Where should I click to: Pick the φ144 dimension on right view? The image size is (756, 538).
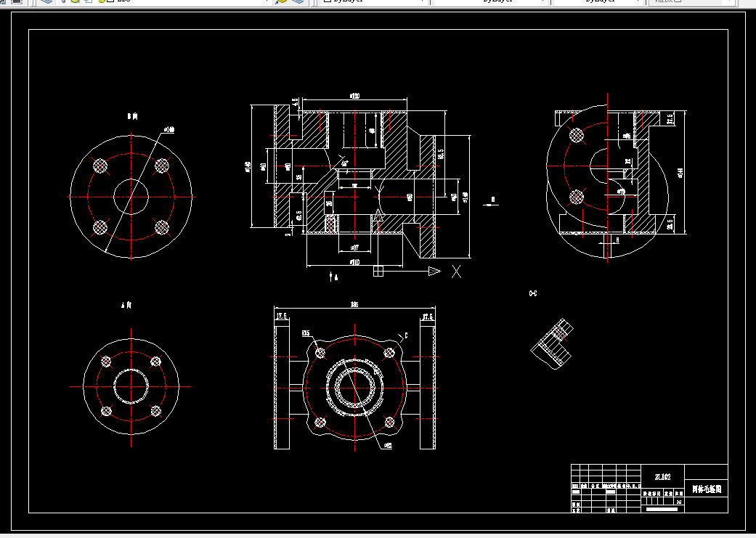point(680,172)
